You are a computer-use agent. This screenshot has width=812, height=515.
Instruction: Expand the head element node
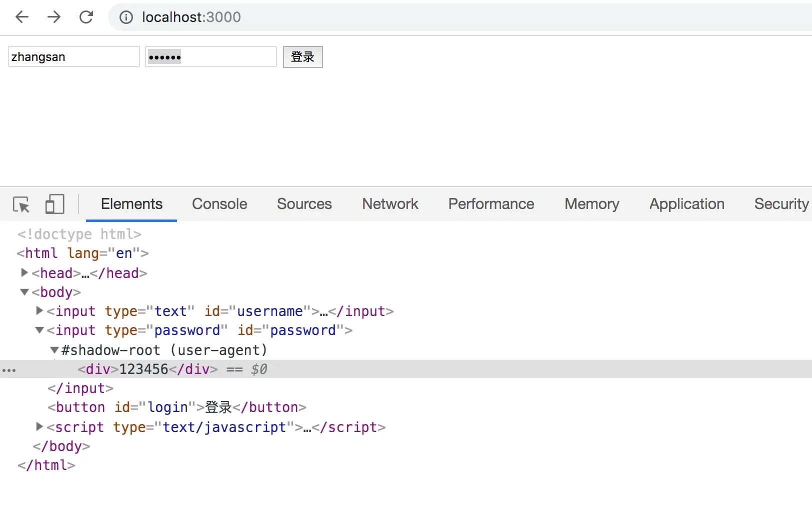[24, 272]
